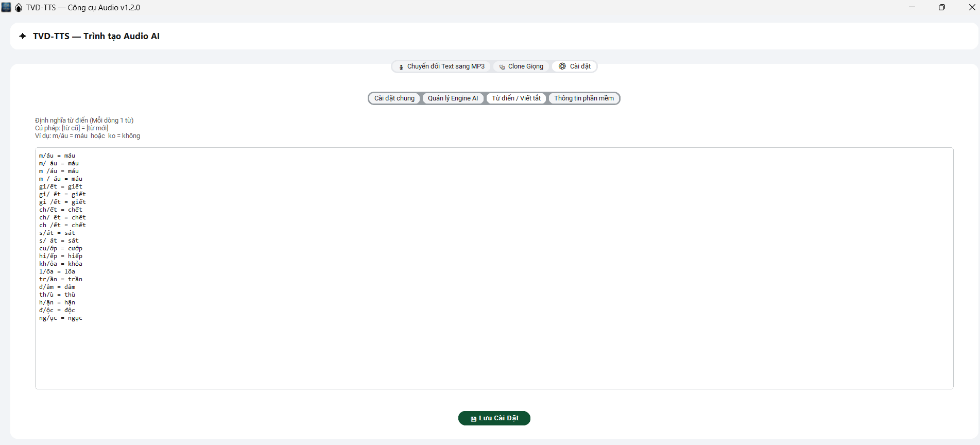This screenshot has width=980, height=445.
Task: Click the gear icon for Cài đặt
Action: coord(562,66)
